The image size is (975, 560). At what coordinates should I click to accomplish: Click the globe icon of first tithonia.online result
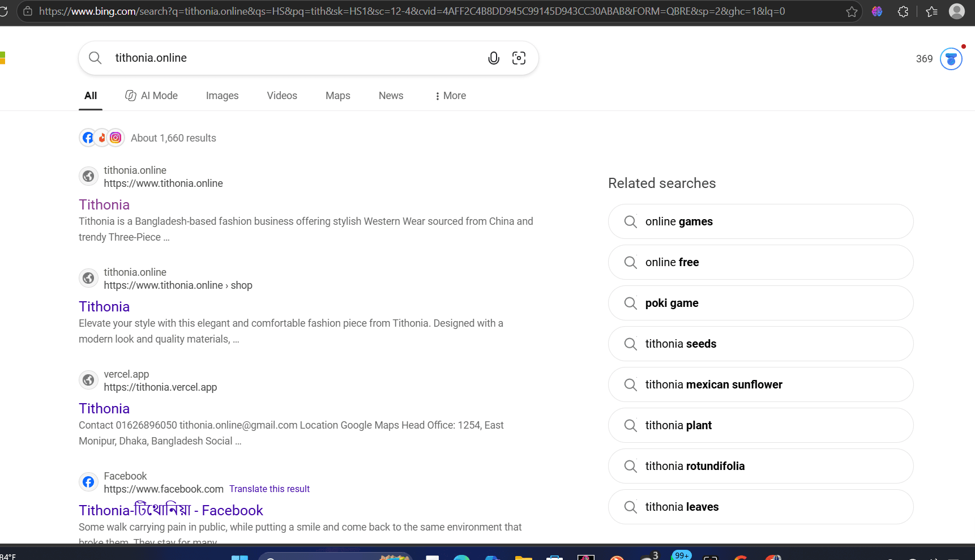(88, 177)
